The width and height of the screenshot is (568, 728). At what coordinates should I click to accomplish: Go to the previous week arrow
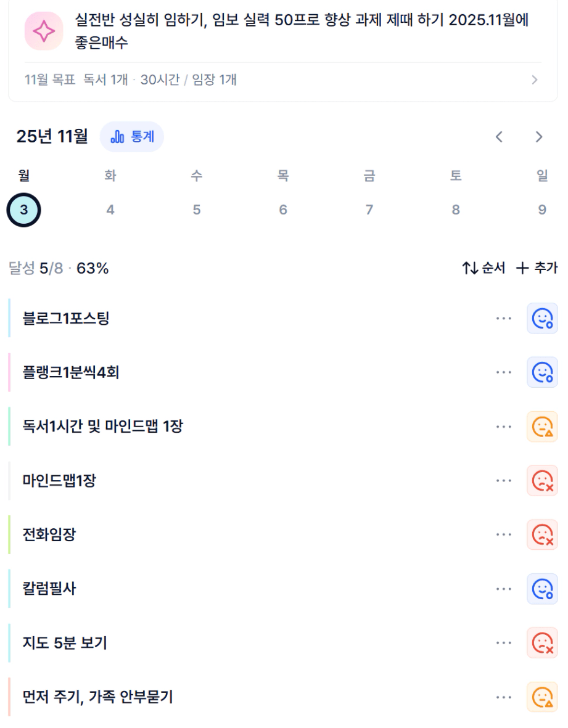[500, 137]
